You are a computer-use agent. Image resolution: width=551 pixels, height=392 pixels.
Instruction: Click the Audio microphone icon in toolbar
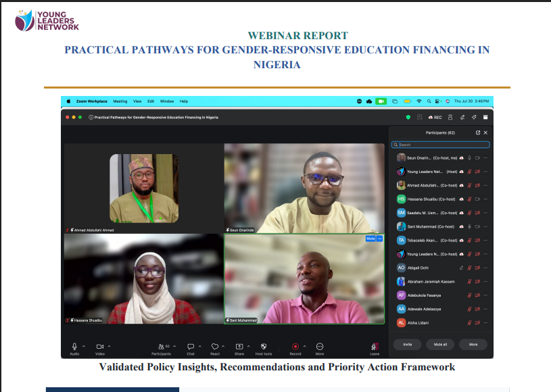point(74,346)
